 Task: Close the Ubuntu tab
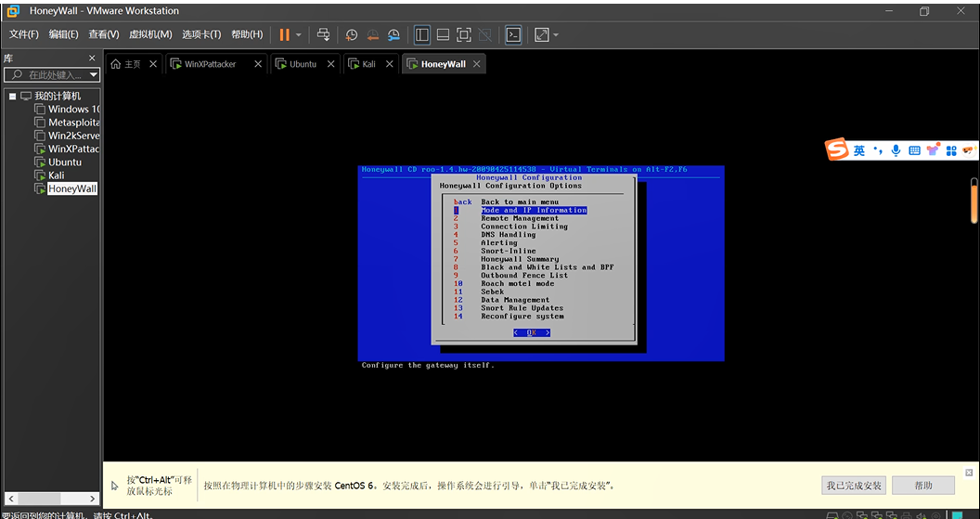[x=330, y=64]
